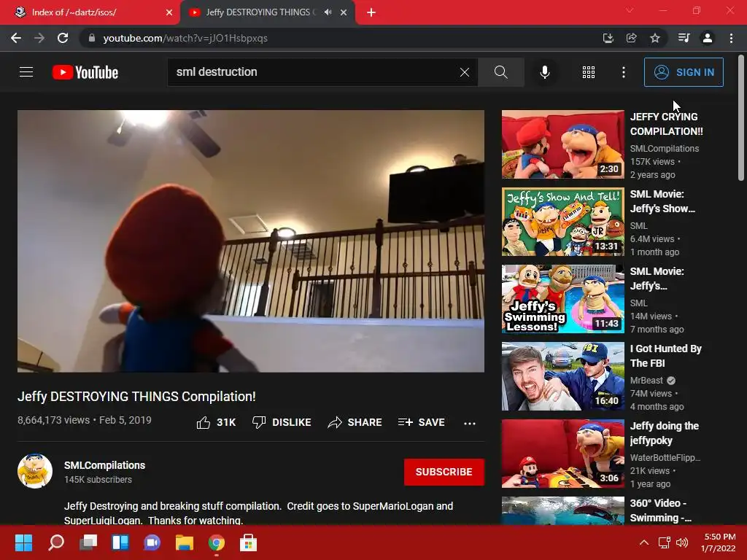747x560 pixels.
Task: Open Jeffy's Show And Tell thumbnail
Action: tap(562, 222)
